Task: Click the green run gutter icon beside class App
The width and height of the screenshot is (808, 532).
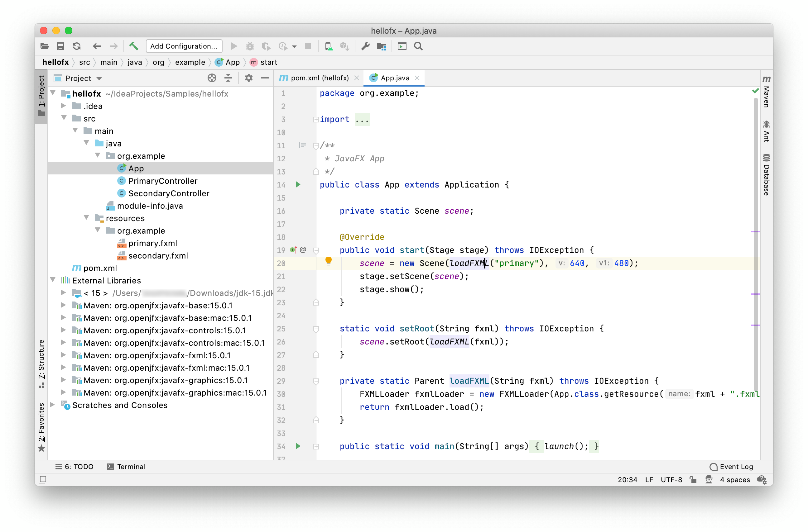Action: (298, 185)
